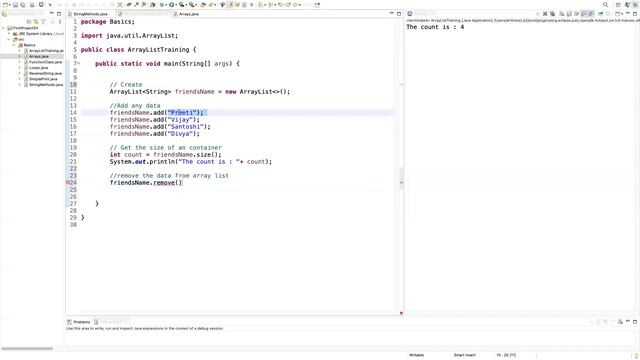Click Clear Console icon
This screenshot has height=360, width=640.
coord(561,13)
